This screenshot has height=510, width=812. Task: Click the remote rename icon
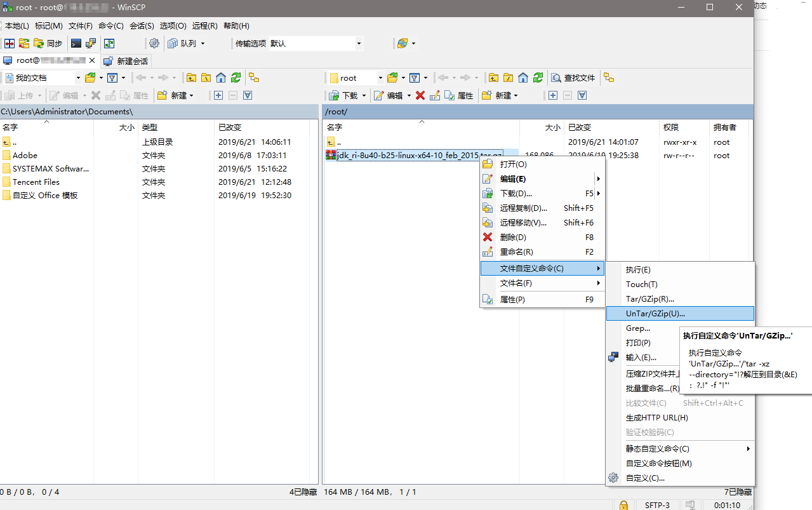pos(435,95)
